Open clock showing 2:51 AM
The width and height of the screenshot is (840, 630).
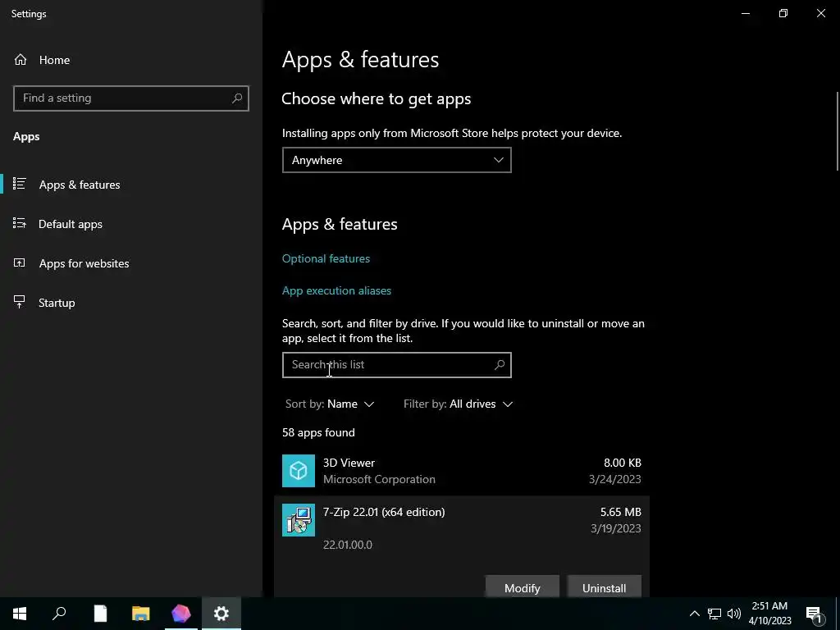point(769,614)
